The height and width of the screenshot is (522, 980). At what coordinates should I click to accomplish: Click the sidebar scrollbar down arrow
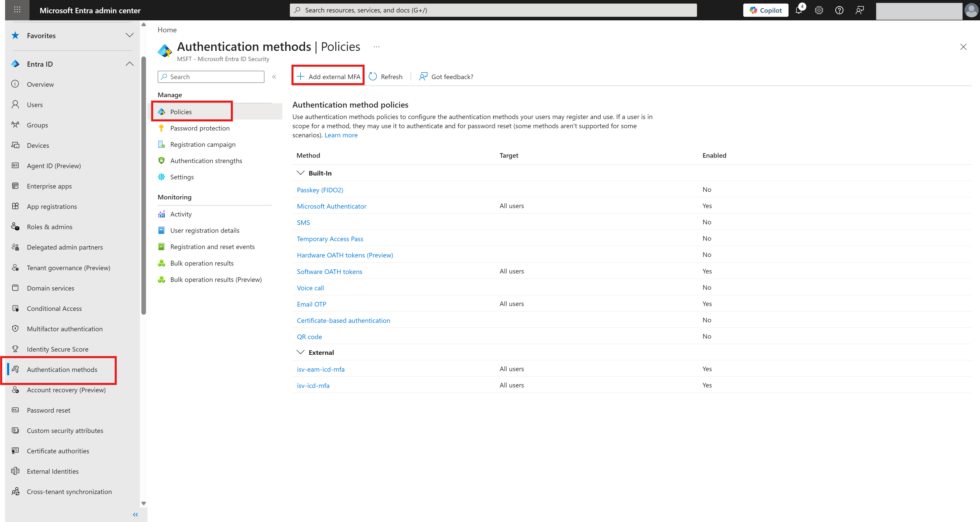click(x=143, y=503)
